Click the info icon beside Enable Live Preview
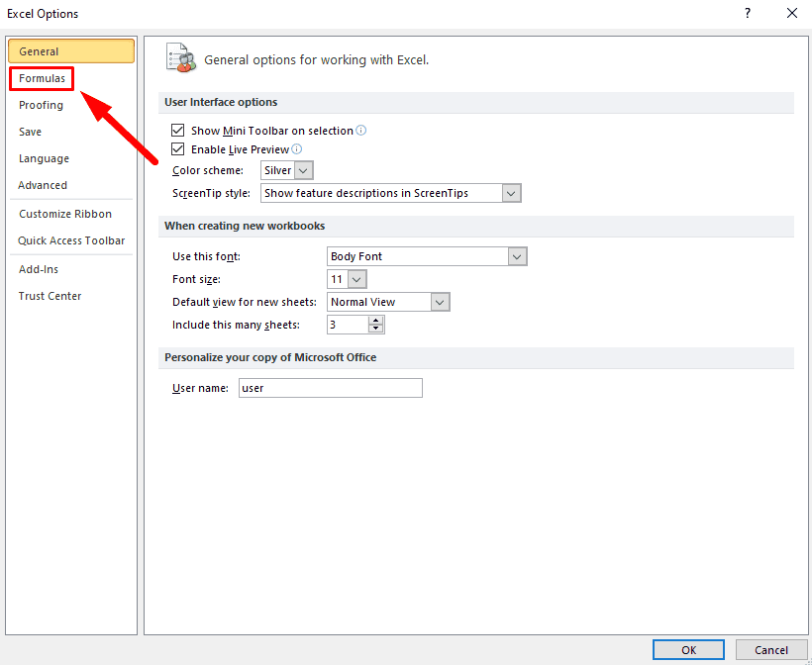 [x=297, y=149]
